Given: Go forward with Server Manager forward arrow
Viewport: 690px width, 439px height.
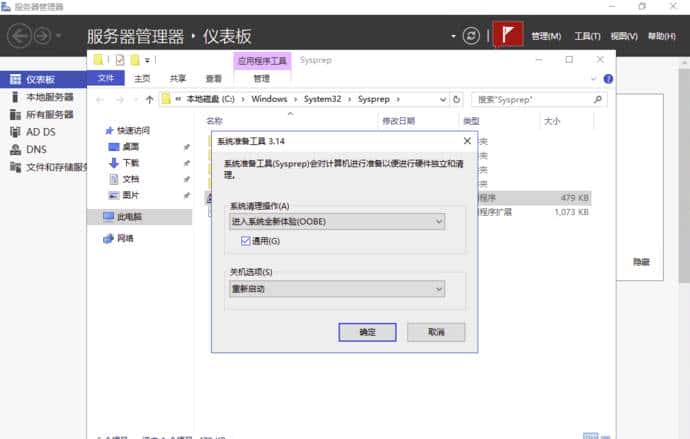Looking at the screenshot, I should point(43,36).
